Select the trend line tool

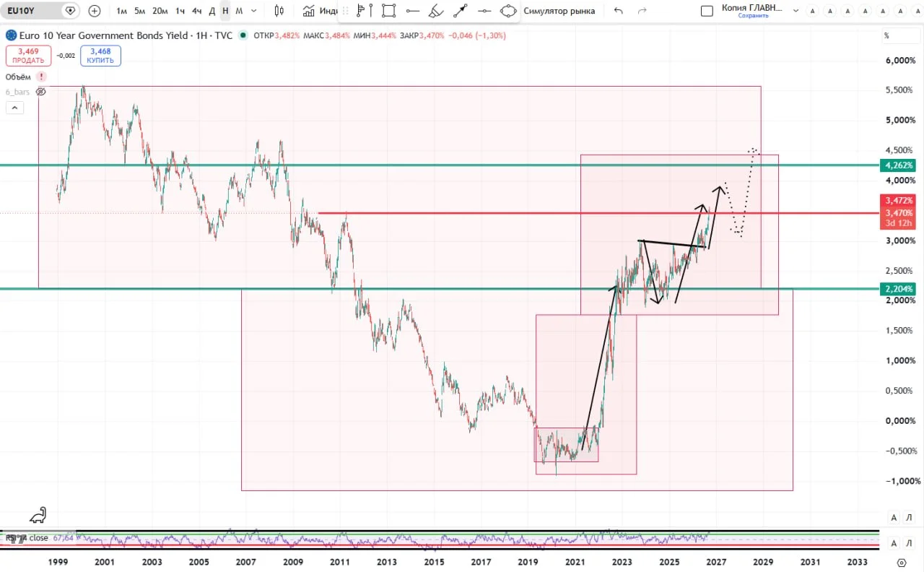coord(460,11)
